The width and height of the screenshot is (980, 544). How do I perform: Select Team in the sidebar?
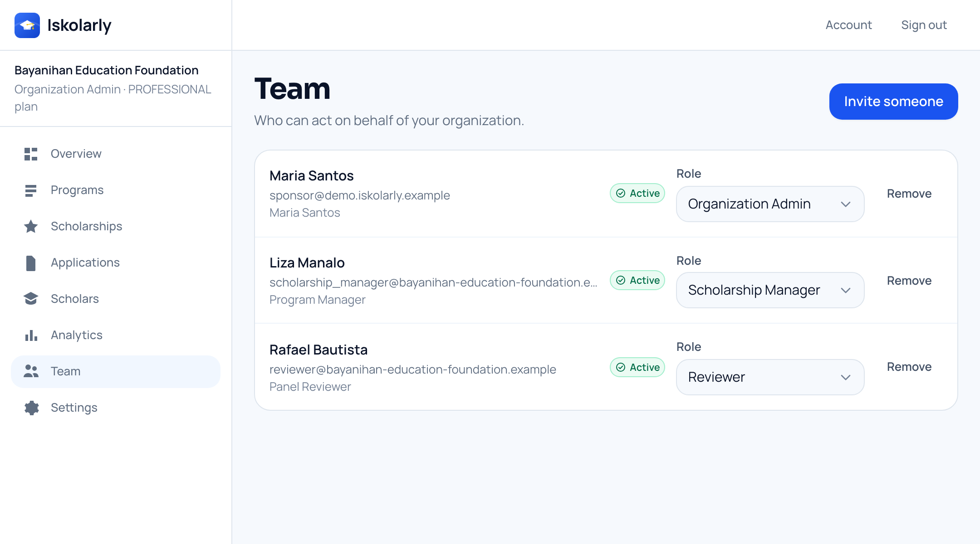116,372
